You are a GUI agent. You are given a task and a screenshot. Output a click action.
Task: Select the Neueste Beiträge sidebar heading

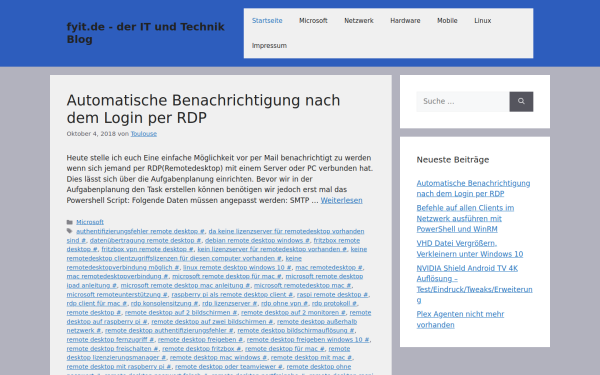tap(453, 160)
